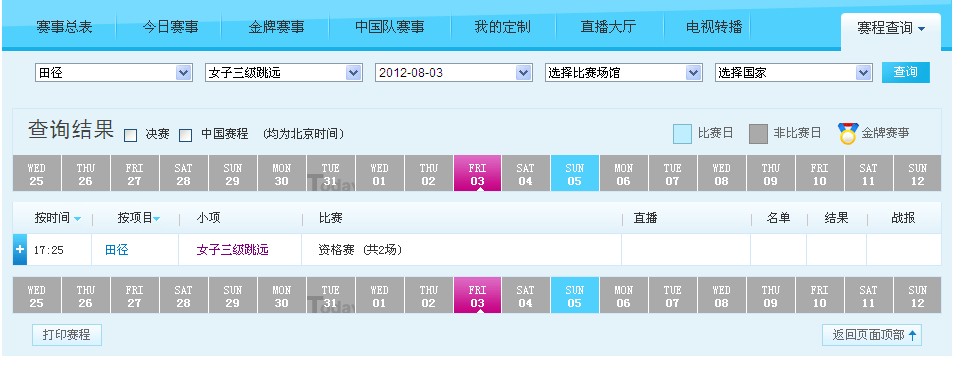Sort by event using 按项目 arrow
The image size is (974, 386).
157,219
